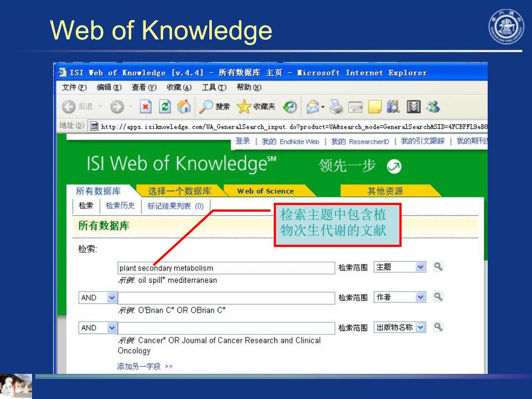The height and width of the screenshot is (399, 532).
Task: Click the IE Forward arrow button
Action: click(x=117, y=107)
